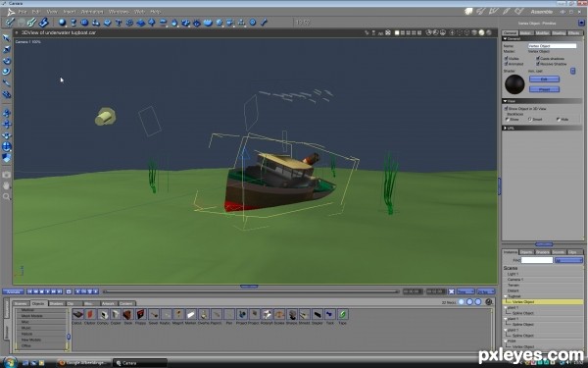Pick the Marker object thumbnail
The height and width of the screenshot is (368, 588).
[191, 314]
